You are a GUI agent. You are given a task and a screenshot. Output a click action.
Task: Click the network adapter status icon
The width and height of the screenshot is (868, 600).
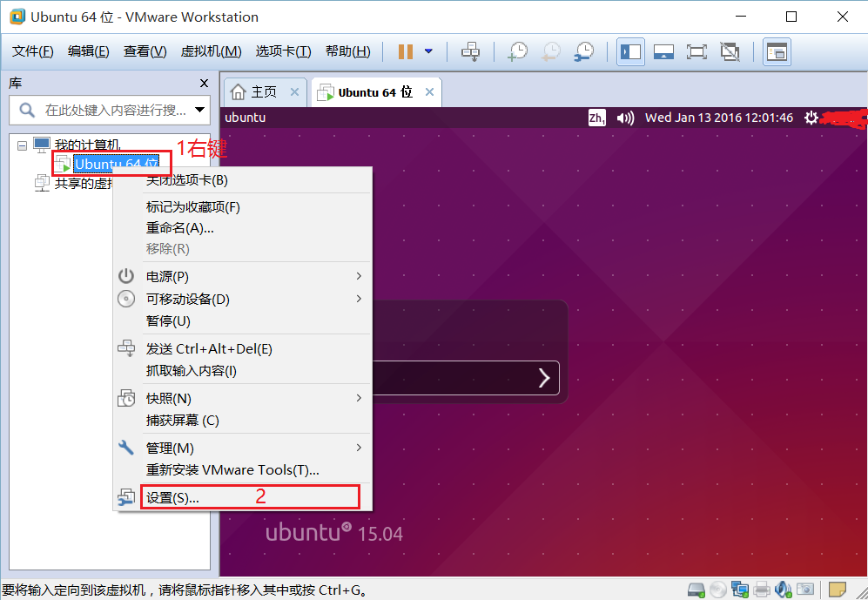[739, 590]
